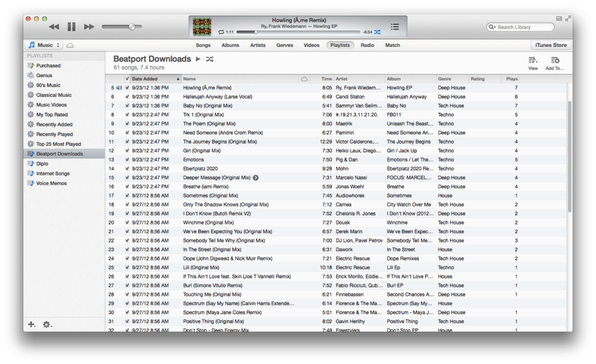
Task: Open the iTunes Store
Action: tap(551, 45)
